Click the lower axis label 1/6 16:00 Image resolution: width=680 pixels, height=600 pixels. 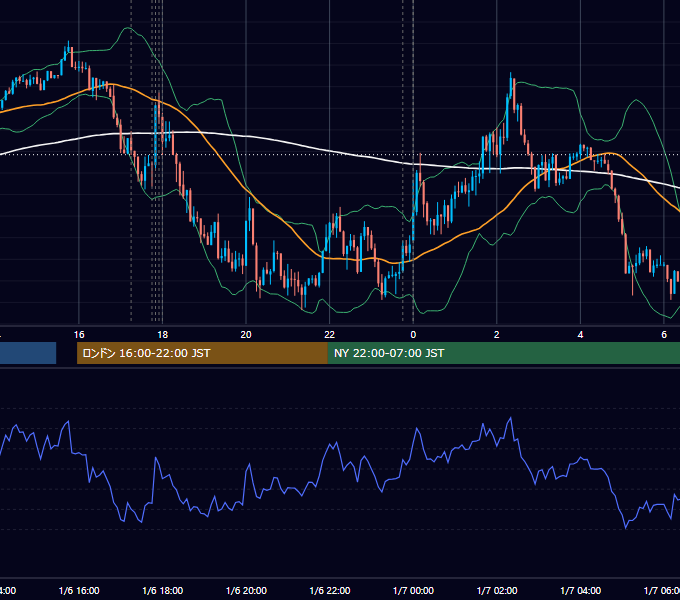click(79, 590)
